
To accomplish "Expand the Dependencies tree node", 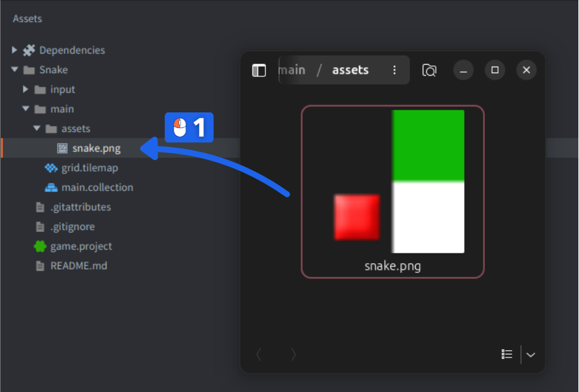I will tap(14, 50).
